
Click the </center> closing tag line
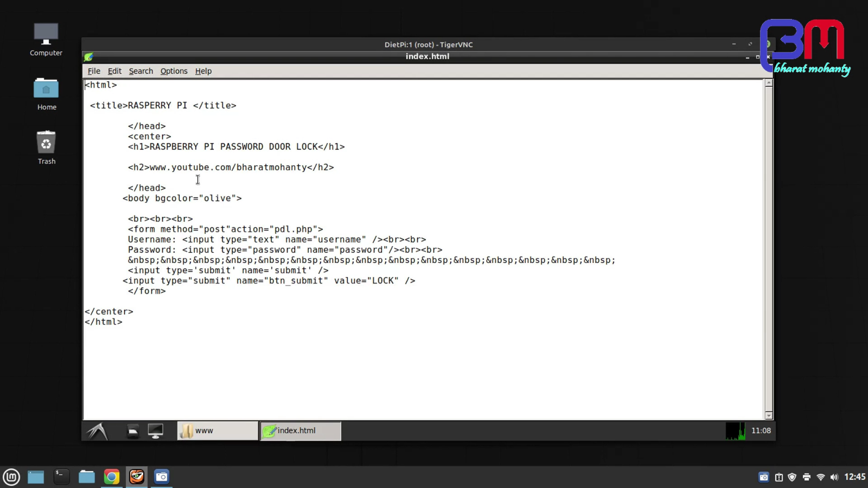[109, 312]
